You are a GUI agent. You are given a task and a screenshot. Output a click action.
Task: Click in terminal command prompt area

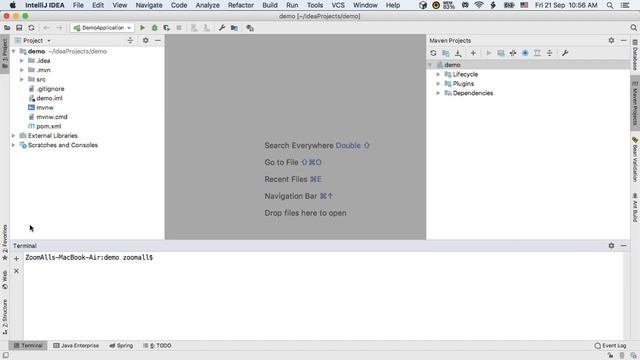point(322,296)
